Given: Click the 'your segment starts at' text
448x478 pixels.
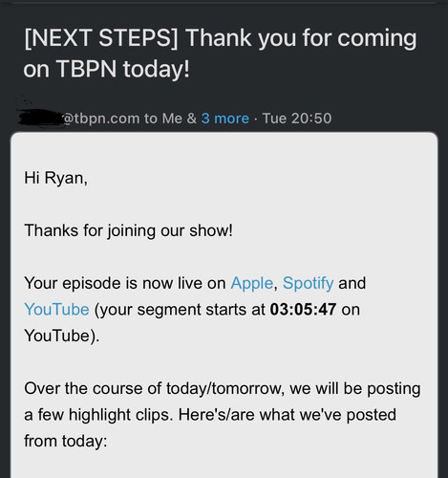Looking at the screenshot, I should pyautogui.click(x=180, y=310).
